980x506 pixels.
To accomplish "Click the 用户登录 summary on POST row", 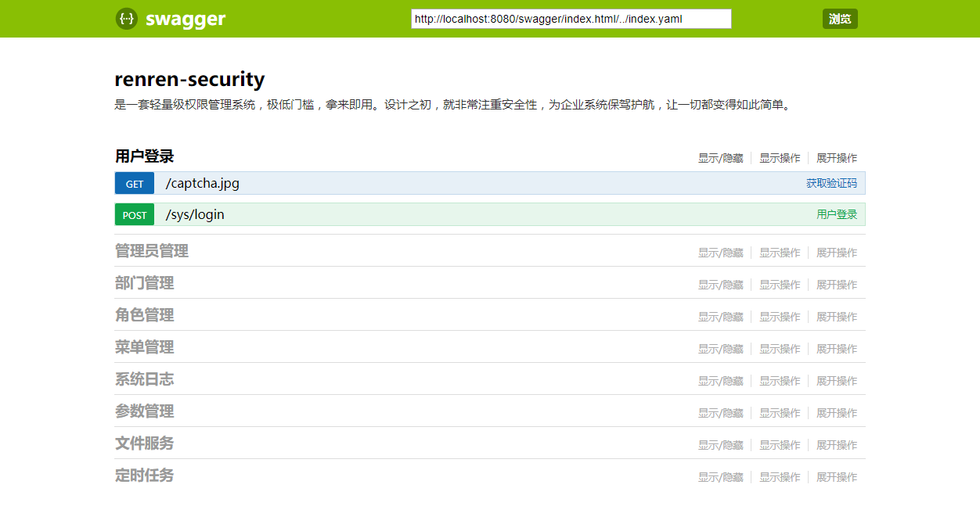I will [837, 214].
